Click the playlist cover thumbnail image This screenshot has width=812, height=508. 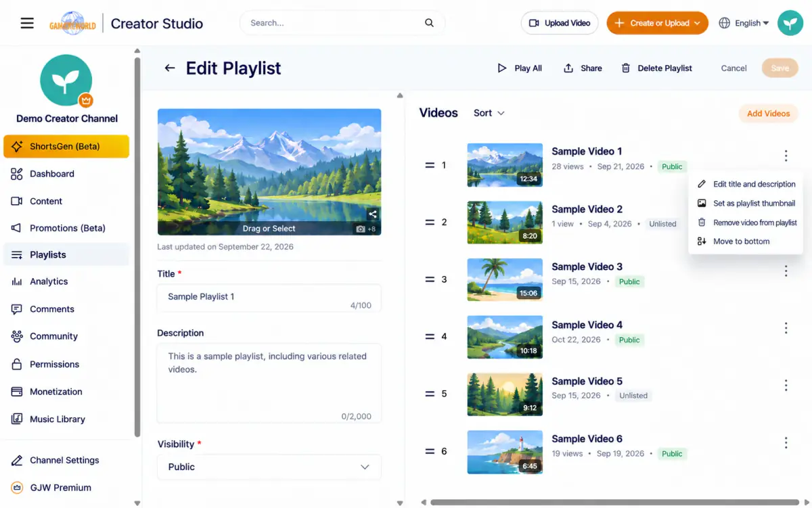269,172
